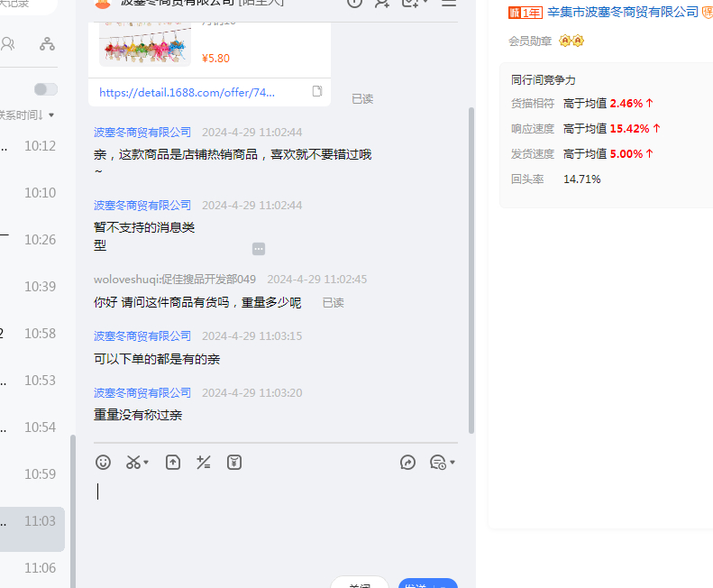Viewport: 713px width, 588px height.
Task: Select the conversation timestamped 10:39
Action: point(32,287)
